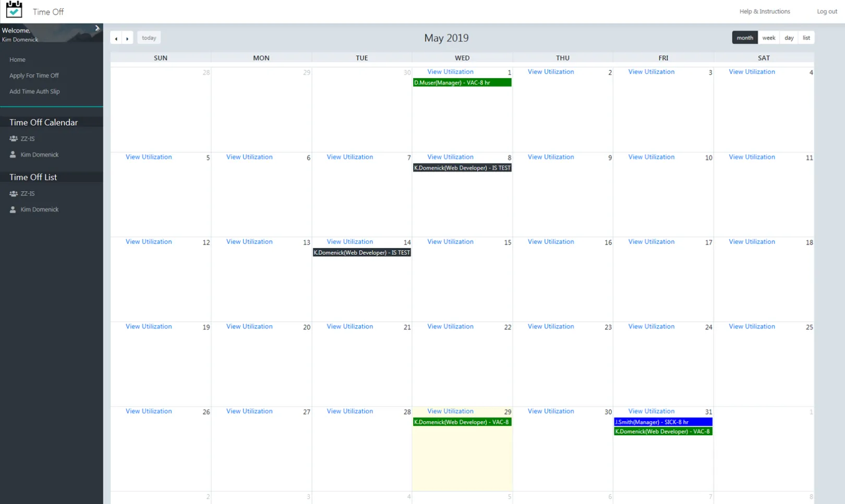Open Apply For Time Off
The width and height of the screenshot is (845, 504).
coord(34,76)
